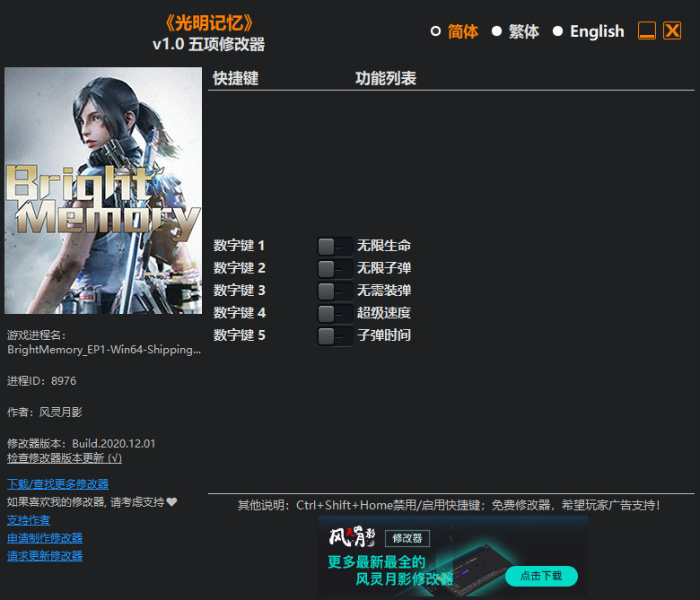Image resolution: width=700 pixels, height=600 pixels.
Task: Open the 检查修改器版本更新 link
Action: [x=64, y=457]
